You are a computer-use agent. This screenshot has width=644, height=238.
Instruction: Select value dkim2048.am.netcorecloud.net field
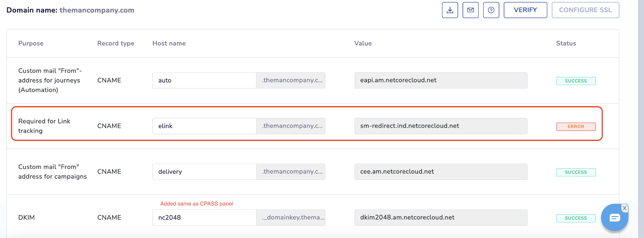441,218
